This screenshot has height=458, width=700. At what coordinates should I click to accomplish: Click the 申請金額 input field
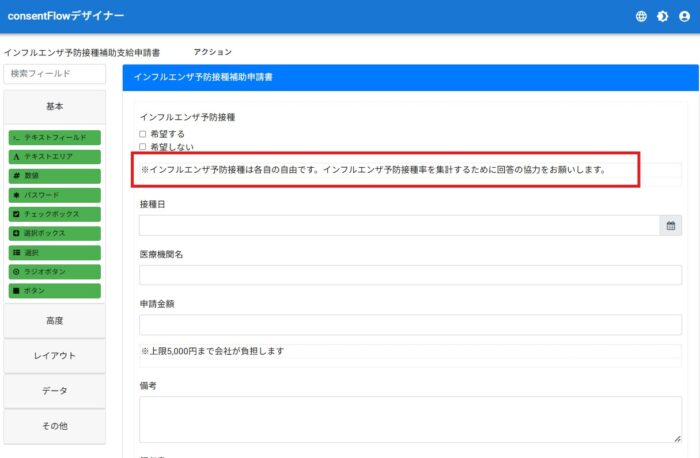point(410,325)
